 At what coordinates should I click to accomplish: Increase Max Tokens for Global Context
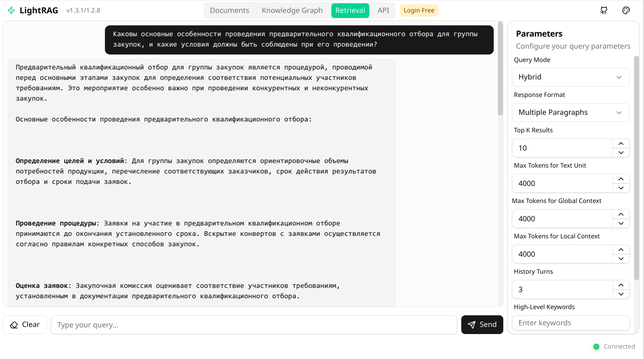621,214
